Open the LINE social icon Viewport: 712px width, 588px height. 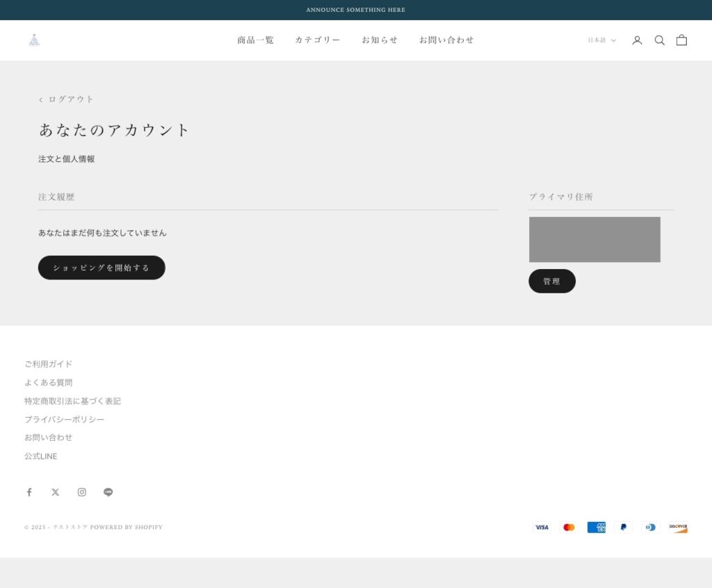(x=108, y=492)
